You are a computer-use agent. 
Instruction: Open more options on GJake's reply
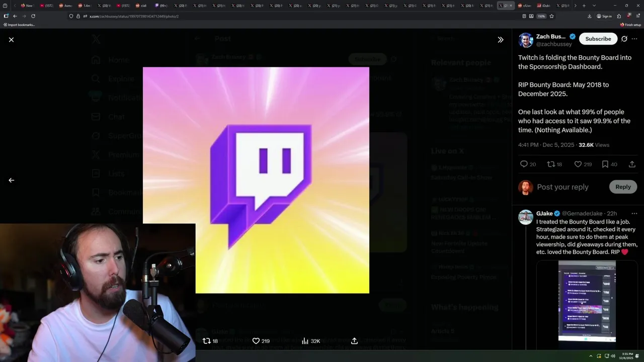[x=634, y=214]
